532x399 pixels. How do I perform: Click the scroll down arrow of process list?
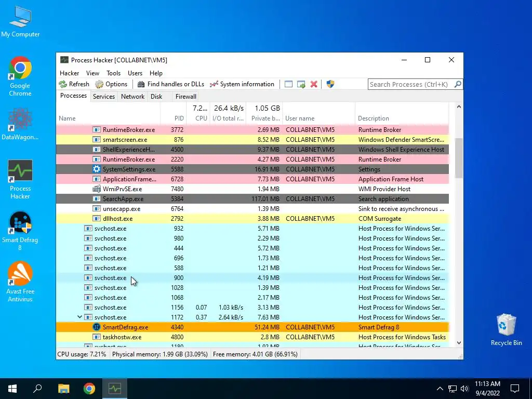click(x=459, y=343)
